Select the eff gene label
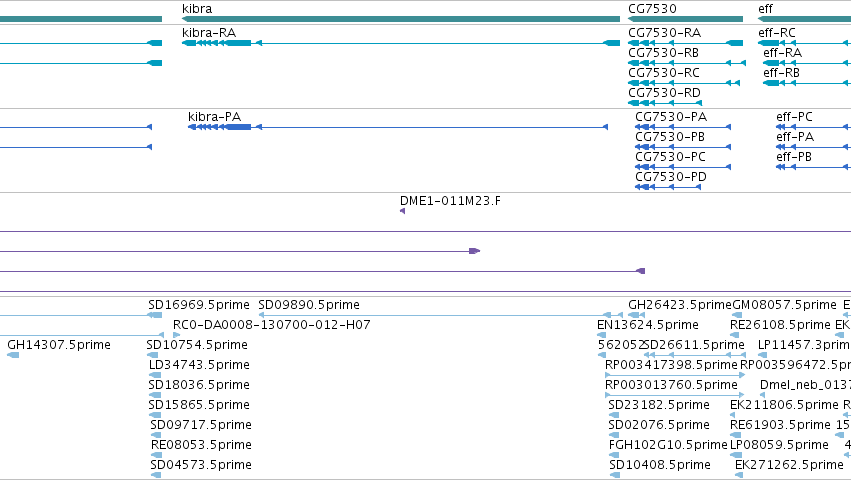Screen dimensions: 851x480 tap(765, 9)
